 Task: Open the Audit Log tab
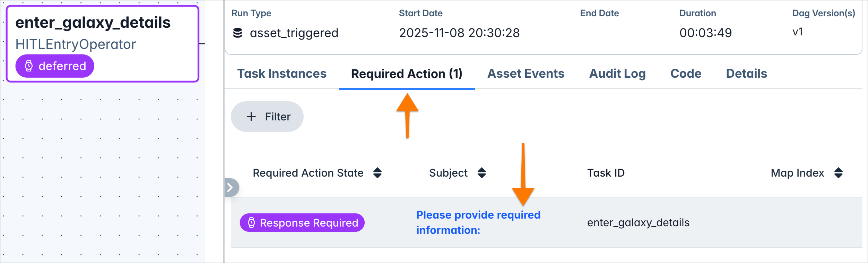617,73
